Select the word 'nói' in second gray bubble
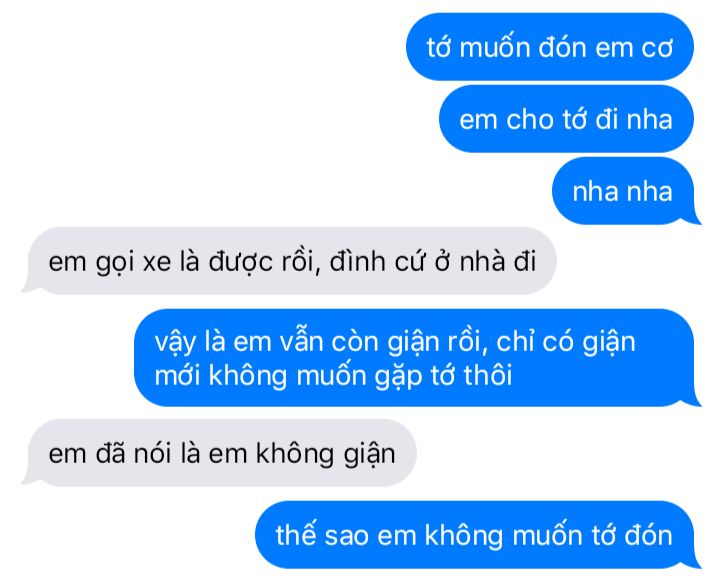This screenshot has height=577, width=719. coord(152,454)
